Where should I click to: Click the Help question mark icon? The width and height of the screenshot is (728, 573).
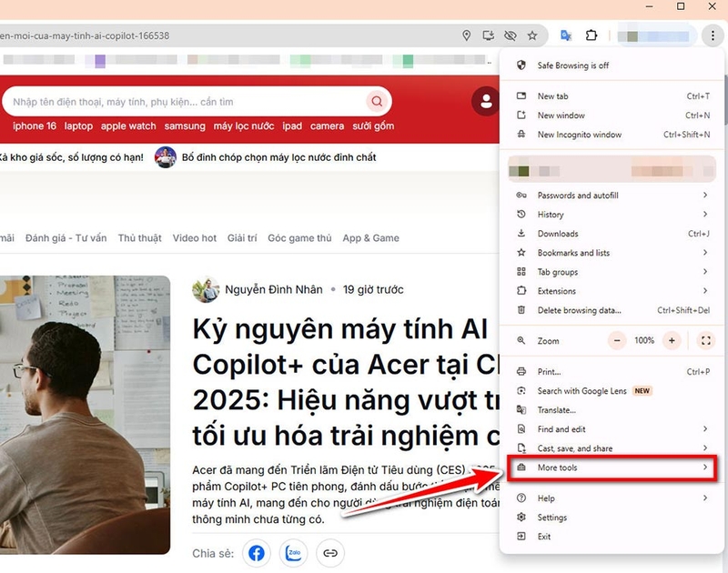(521, 498)
